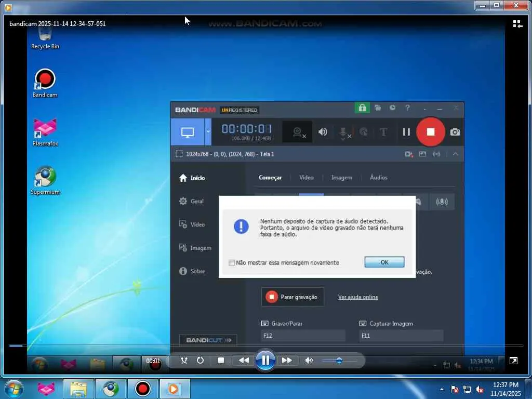Toggle the speaker sound icon in Bandicam
Screen dimensions: 532x399
coord(323,131)
